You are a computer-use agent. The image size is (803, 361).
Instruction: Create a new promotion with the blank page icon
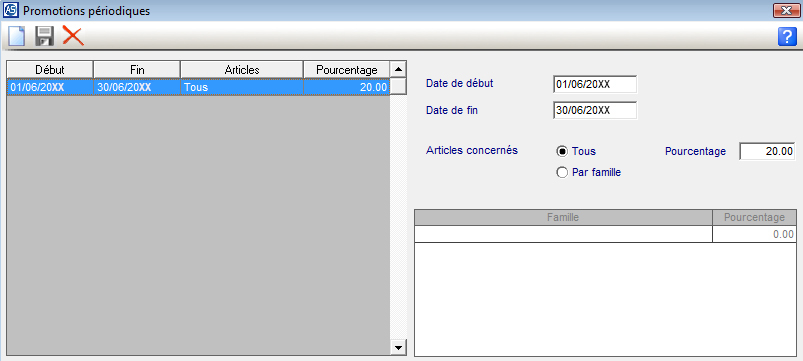click(16, 36)
